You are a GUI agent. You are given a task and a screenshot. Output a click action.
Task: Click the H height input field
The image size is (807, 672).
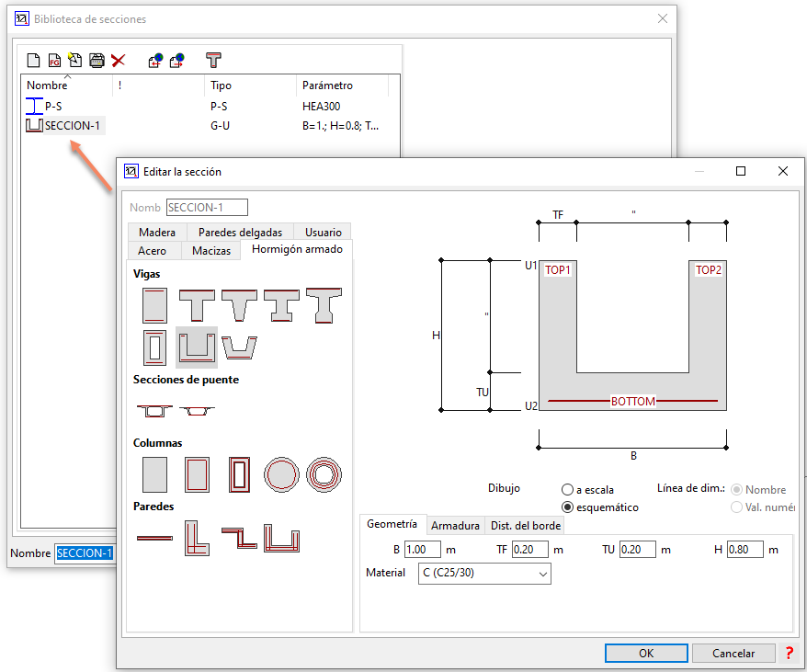pyautogui.click(x=744, y=550)
